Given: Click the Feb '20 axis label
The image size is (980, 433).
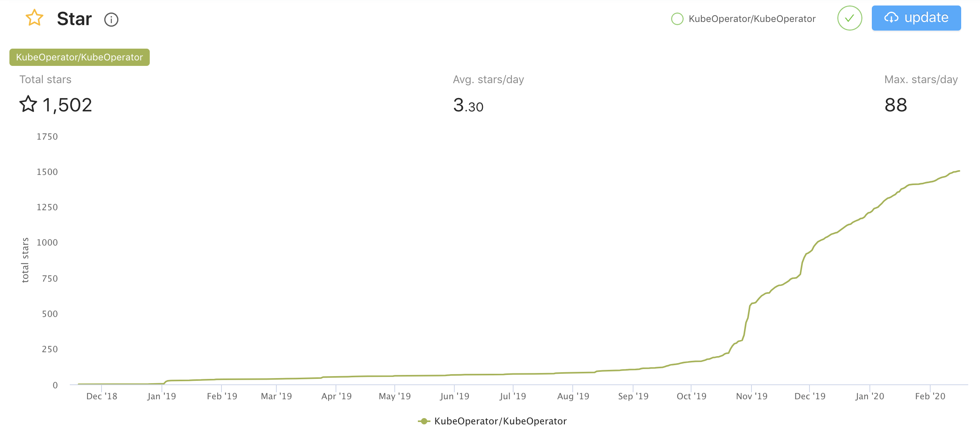Looking at the screenshot, I should click(930, 396).
